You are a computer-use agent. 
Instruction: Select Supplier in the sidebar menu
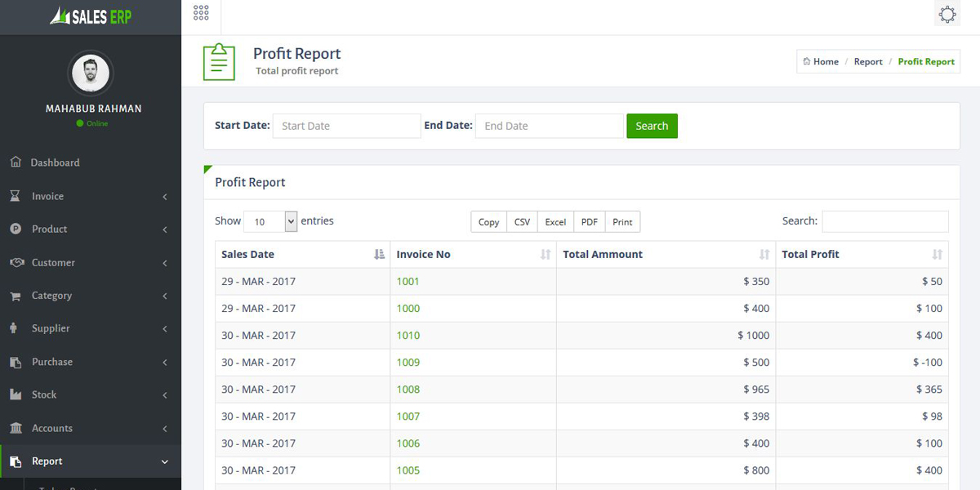pyautogui.click(x=51, y=328)
